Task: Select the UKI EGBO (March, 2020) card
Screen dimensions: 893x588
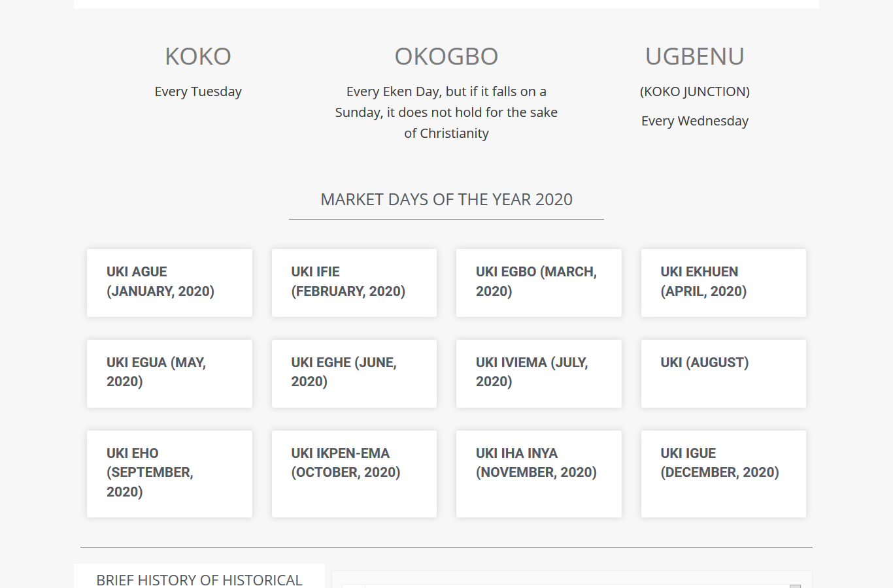Action: [539, 282]
